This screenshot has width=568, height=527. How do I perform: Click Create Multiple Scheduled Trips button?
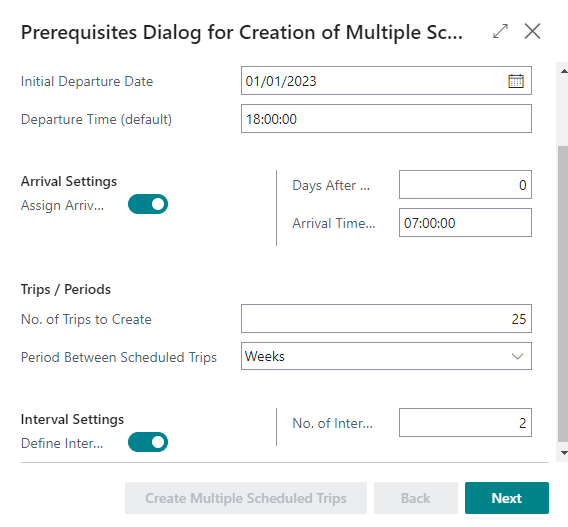(246, 498)
